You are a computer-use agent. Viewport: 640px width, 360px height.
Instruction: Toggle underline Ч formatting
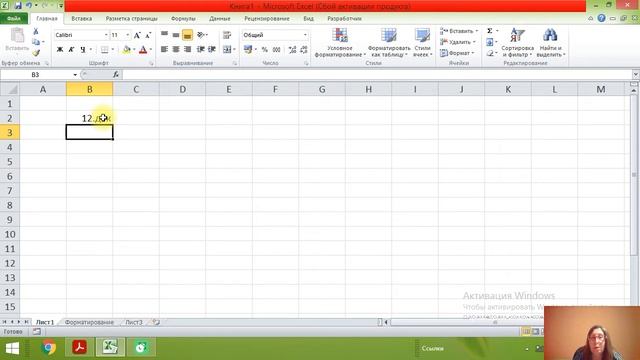point(83,50)
